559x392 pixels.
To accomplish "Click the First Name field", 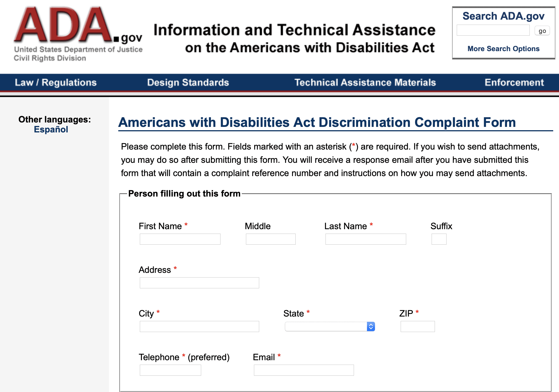I will click(180, 239).
